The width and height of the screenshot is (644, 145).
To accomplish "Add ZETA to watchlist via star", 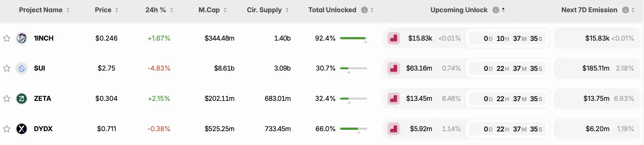I will pyautogui.click(x=7, y=99).
